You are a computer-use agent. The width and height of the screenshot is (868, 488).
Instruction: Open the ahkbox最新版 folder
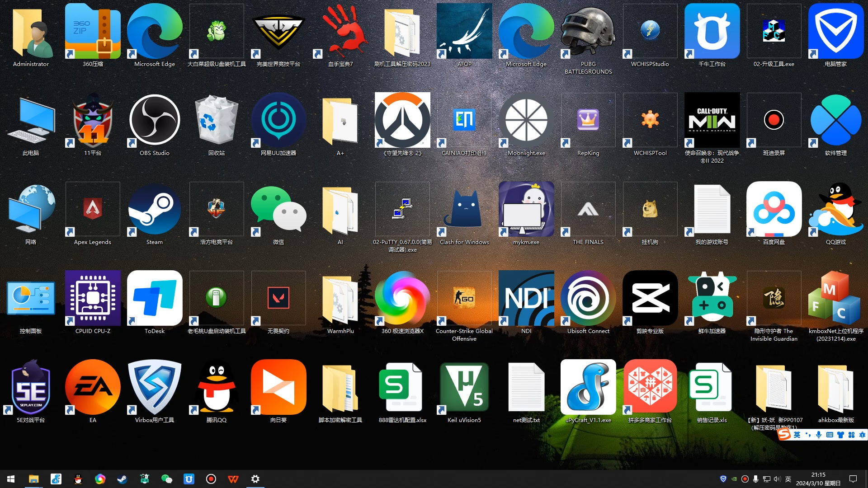(836, 391)
